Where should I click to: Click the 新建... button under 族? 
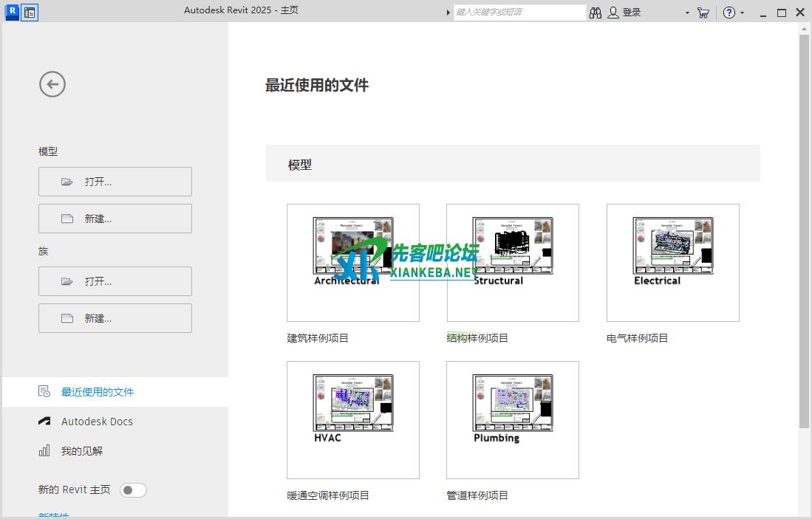point(115,318)
